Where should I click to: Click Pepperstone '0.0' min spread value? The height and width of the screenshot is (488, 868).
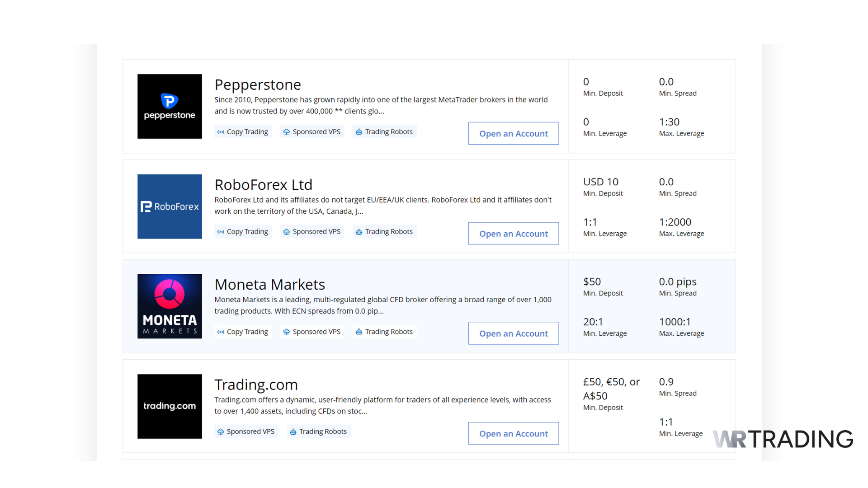tap(666, 82)
